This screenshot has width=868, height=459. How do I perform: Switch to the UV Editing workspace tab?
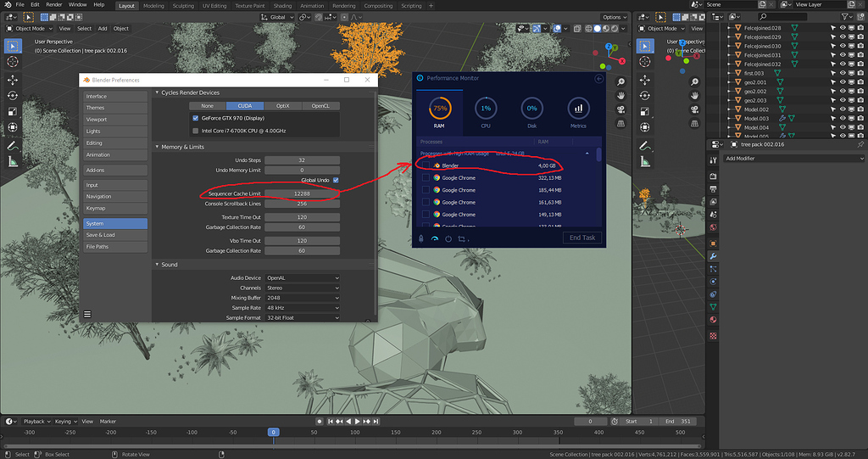214,6
